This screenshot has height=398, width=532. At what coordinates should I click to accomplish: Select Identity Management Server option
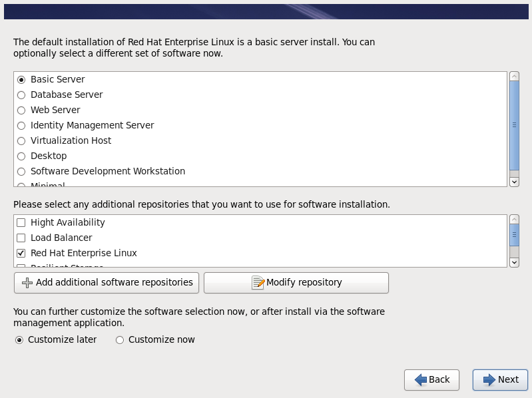point(21,125)
